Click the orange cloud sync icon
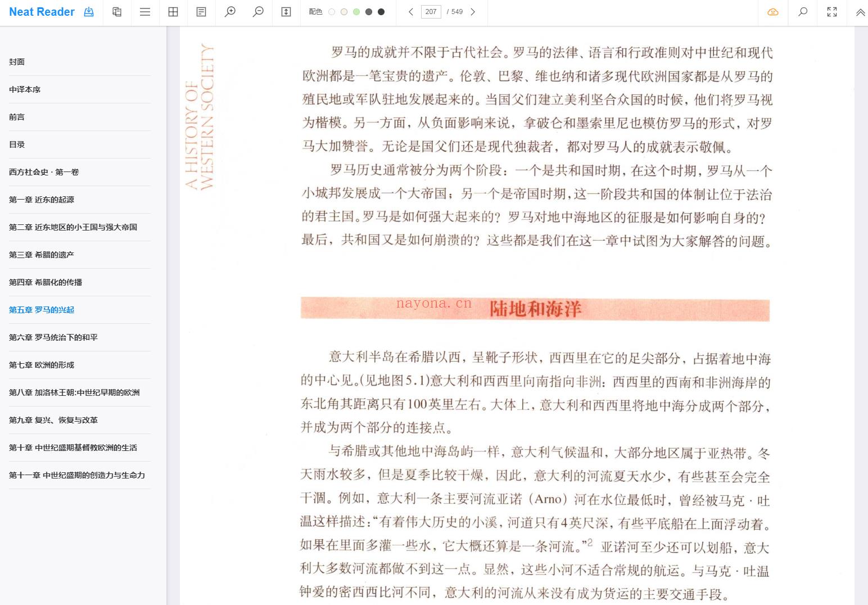 coord(773,12)
